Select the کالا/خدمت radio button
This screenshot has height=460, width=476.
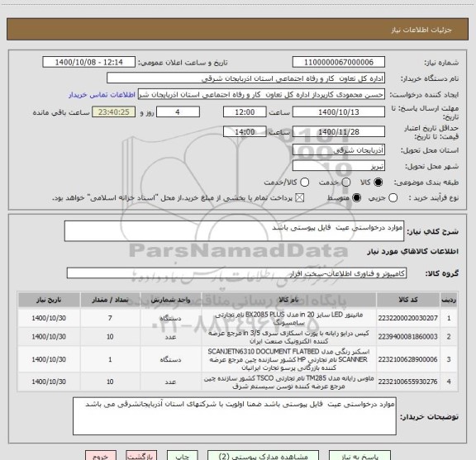click(304, 183)
